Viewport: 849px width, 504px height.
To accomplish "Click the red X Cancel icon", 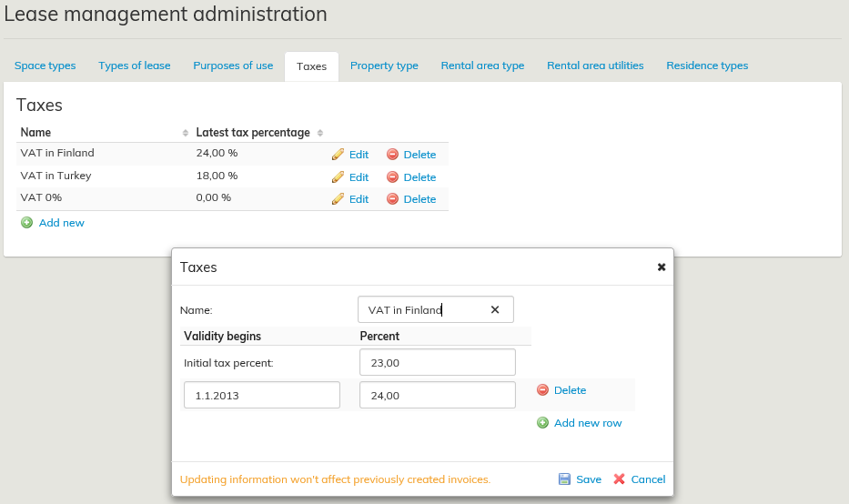I will pyautogui.click(x=620, y=479).
